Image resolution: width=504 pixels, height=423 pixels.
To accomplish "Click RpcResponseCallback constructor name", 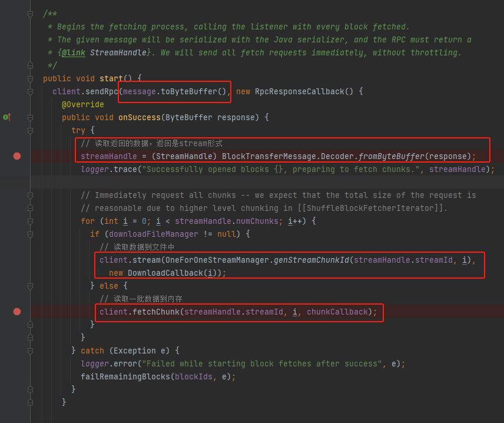I will pos(299,92).
